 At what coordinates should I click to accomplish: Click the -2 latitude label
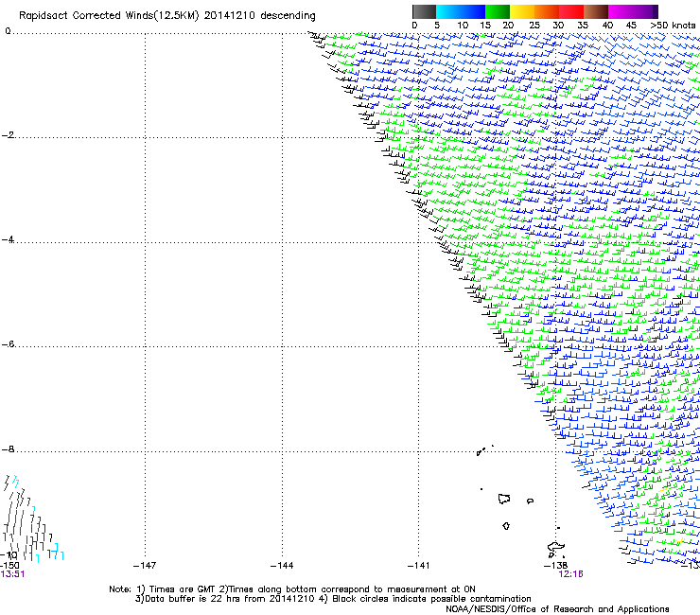(8, 135)
